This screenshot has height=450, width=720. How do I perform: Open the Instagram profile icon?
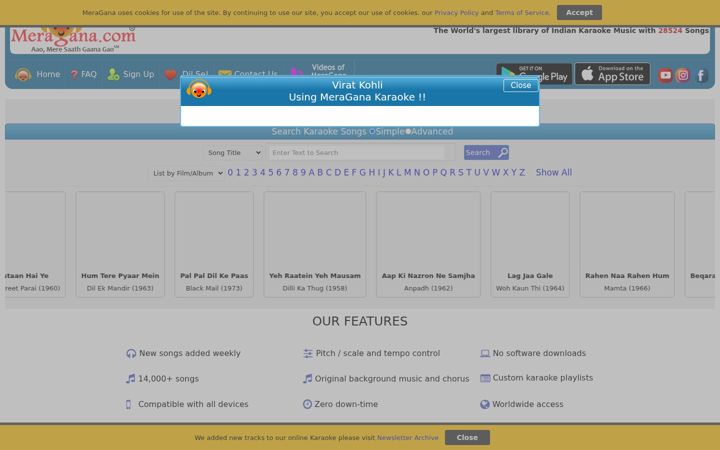coord(683,75)
